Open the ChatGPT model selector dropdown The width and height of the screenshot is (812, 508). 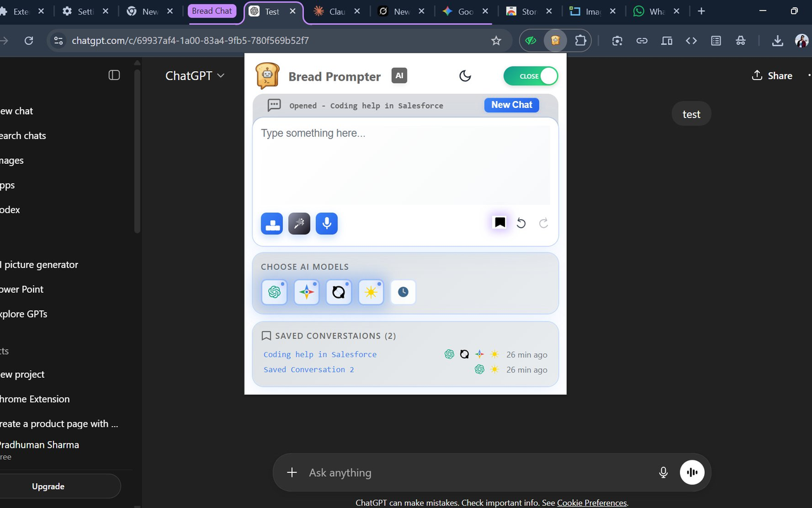click(195, 76)
